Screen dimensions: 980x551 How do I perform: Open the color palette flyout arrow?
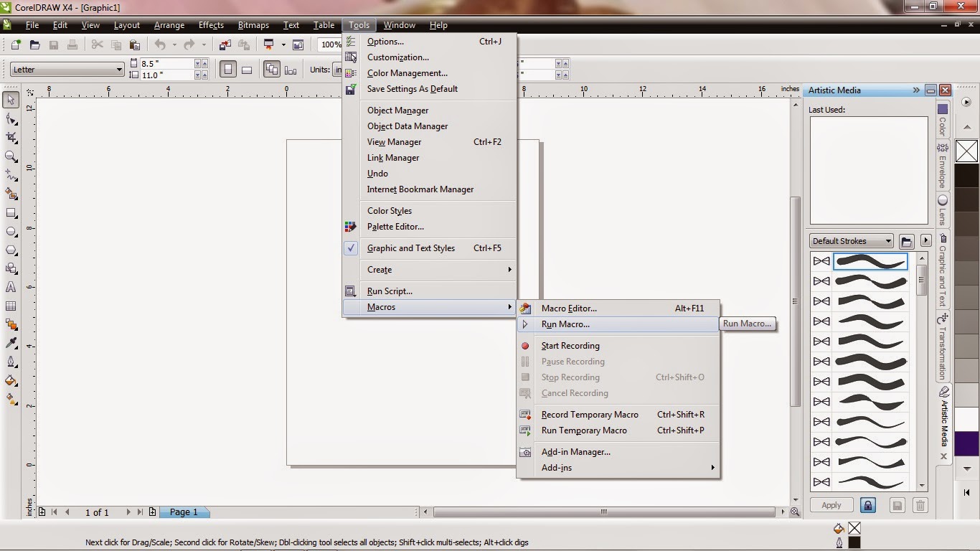click(967, 102)
